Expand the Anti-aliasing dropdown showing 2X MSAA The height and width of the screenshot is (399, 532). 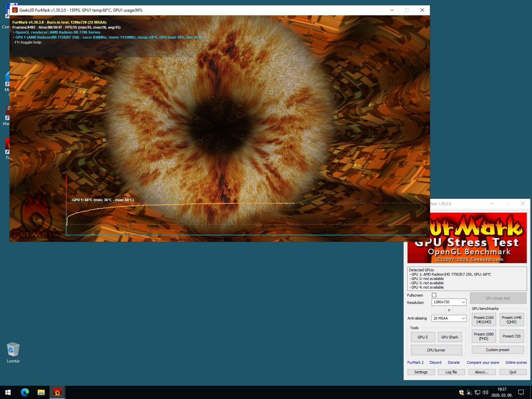449,318
